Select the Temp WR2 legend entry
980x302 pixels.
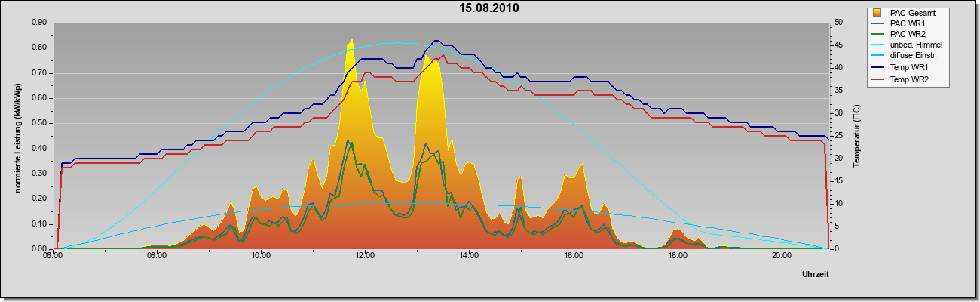coord(908,79)
